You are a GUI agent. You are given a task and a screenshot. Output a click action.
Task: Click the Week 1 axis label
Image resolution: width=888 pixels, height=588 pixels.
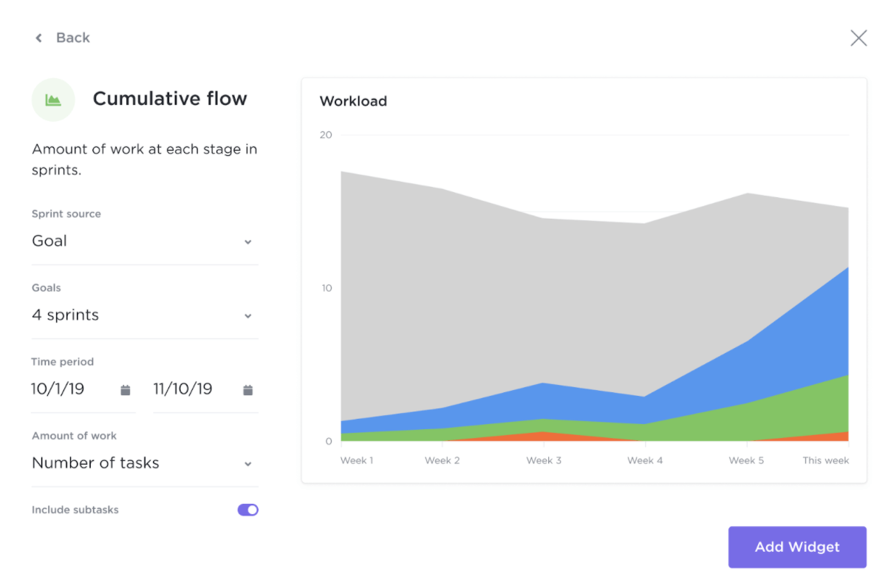tap(357, 460)
